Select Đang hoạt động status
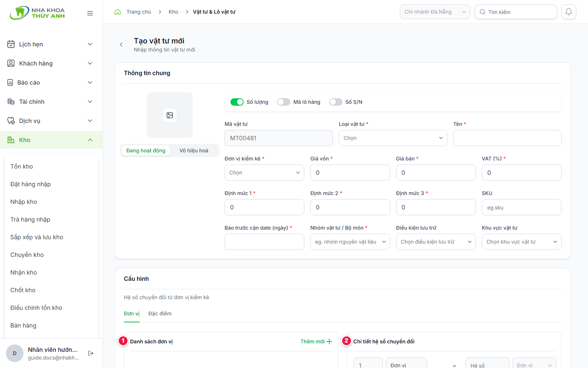 click(146, 151)
